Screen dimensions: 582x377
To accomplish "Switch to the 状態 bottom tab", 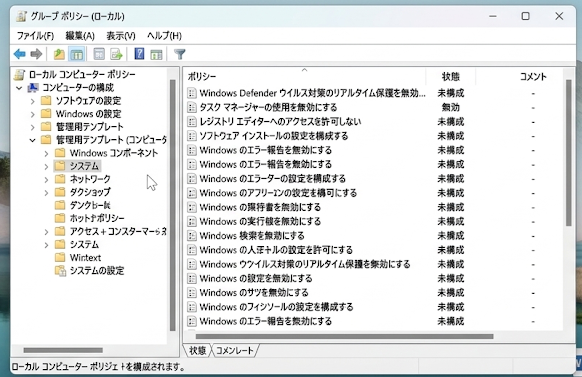I will click(x=197, y=350).
